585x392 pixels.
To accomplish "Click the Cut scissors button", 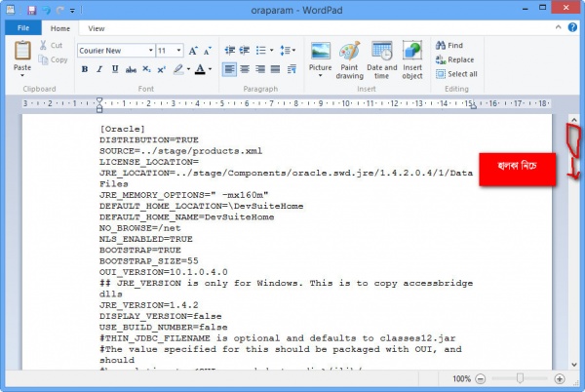I will 52,45.
